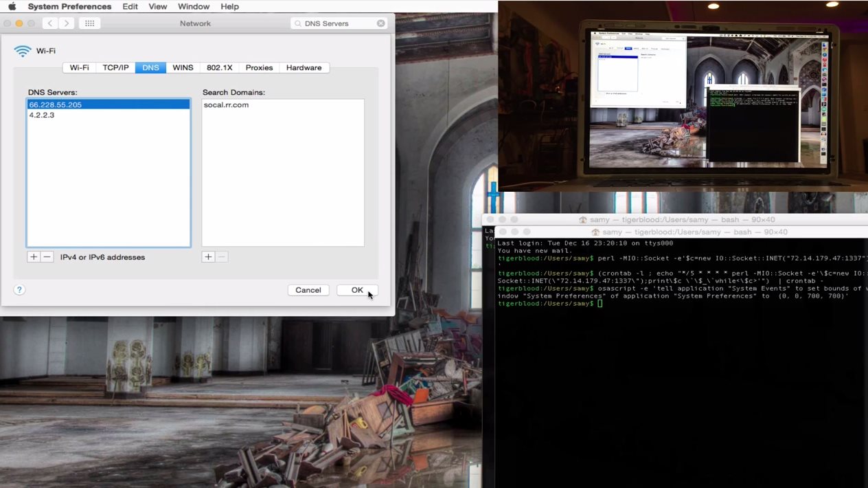Cancel the network changes
This screenshot has height=488, width=868.
(x=308, y=290)
